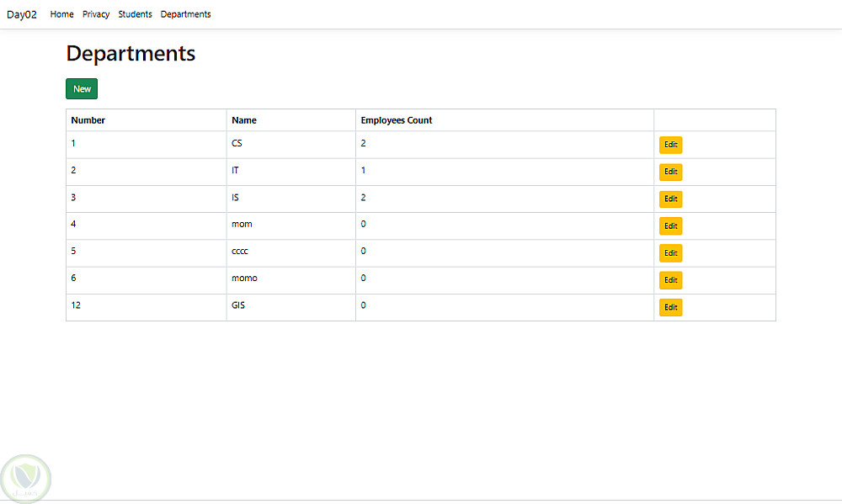Screen dimensions: 842x504
Task: Click the Day02 brand link
Action: click(22, 14)
